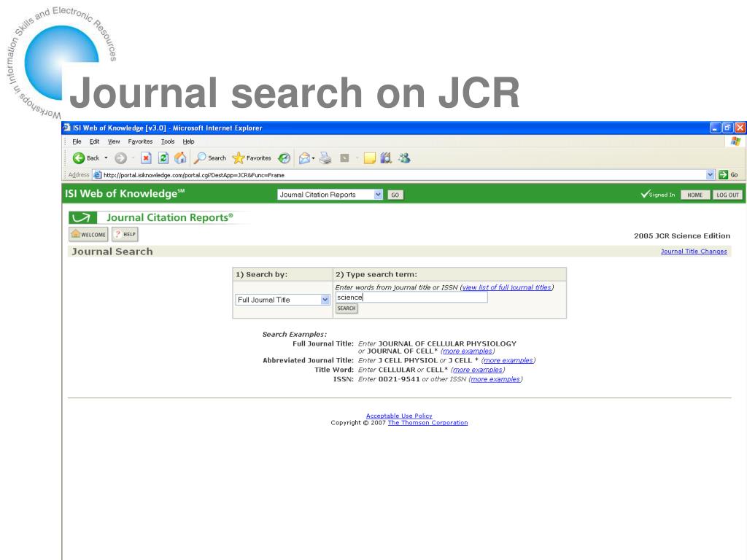Open the Search magnifier toolbar button
Viewport: 747px width, 560px height.
coord(210,158)
